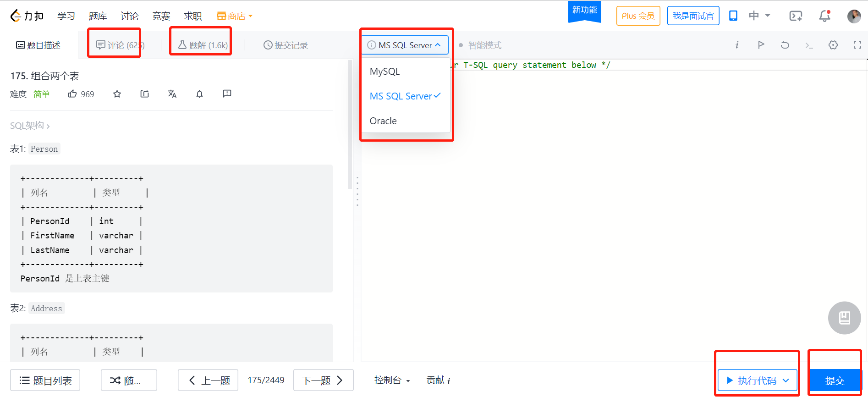868x397 pixels.
Task: Select MySQL from language list
Action: (x=406, y=72)
